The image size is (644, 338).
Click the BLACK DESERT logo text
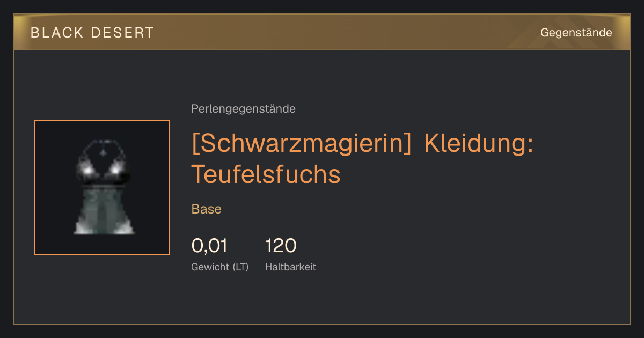coord(92,33)
